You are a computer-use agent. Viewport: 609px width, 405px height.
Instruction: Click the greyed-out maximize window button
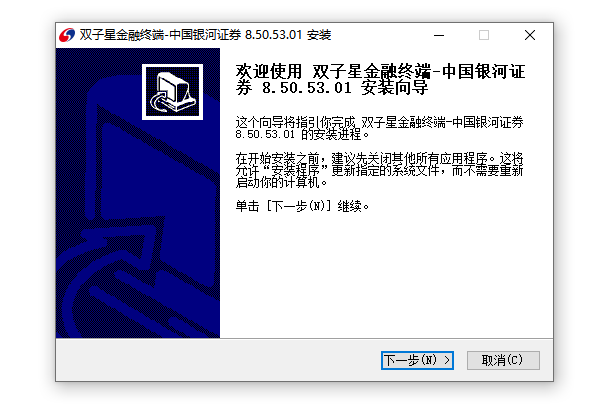coord(484,35)
